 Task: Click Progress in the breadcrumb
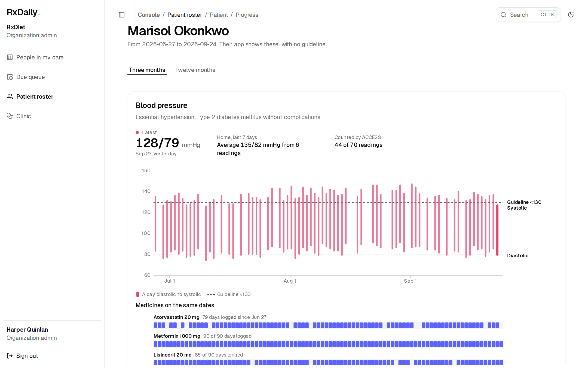point(247,15)
